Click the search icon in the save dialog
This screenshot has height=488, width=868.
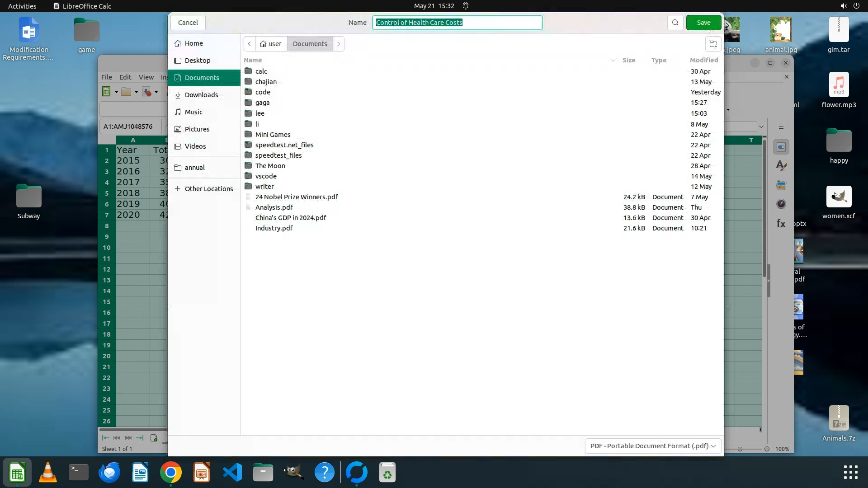click(x=675, y=23)
